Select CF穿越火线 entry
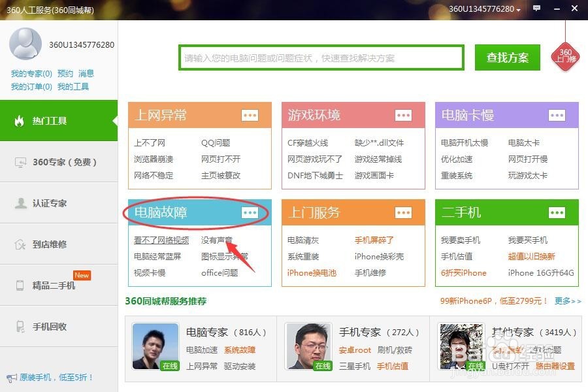588x392 pixels. (x=308, y=143)
